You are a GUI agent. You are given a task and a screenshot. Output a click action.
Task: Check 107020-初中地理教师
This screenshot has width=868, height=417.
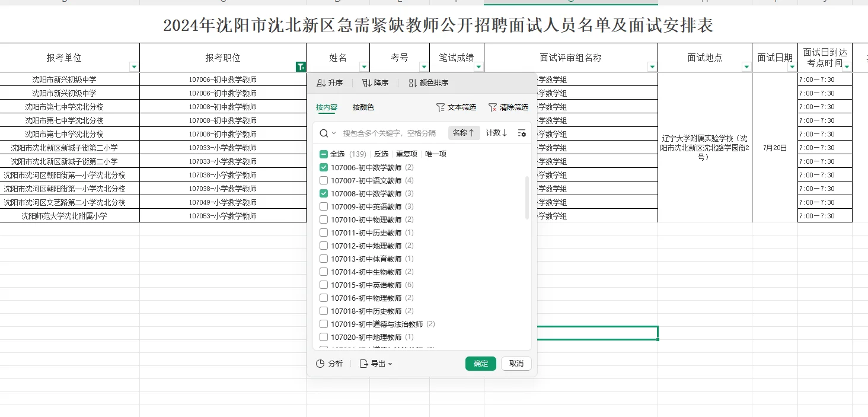324,337
